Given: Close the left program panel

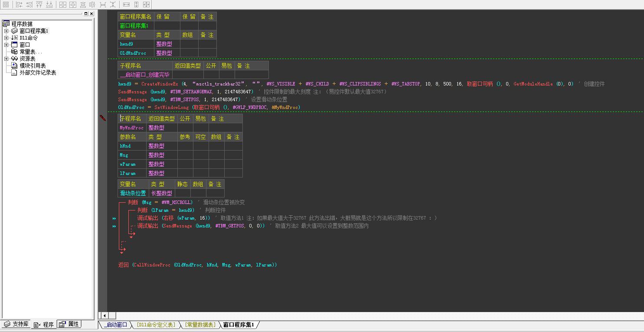Looking at the screenshot, I should (92, 13).
